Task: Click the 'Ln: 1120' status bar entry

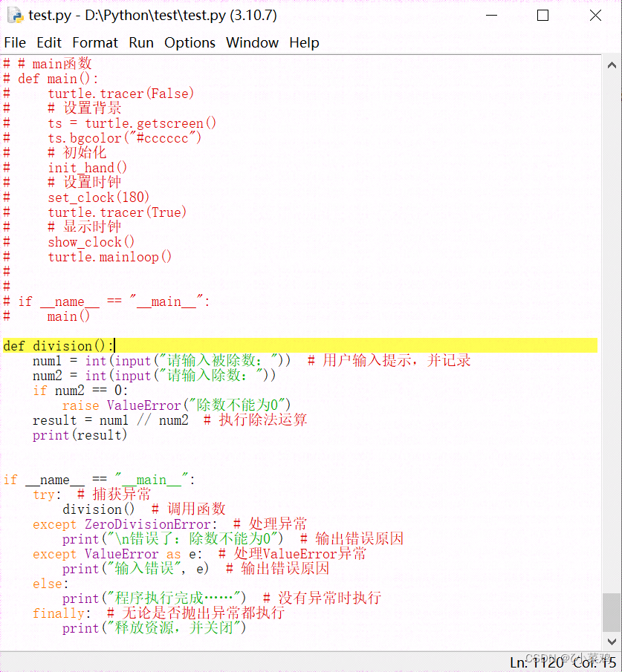Action: [537, 662]
